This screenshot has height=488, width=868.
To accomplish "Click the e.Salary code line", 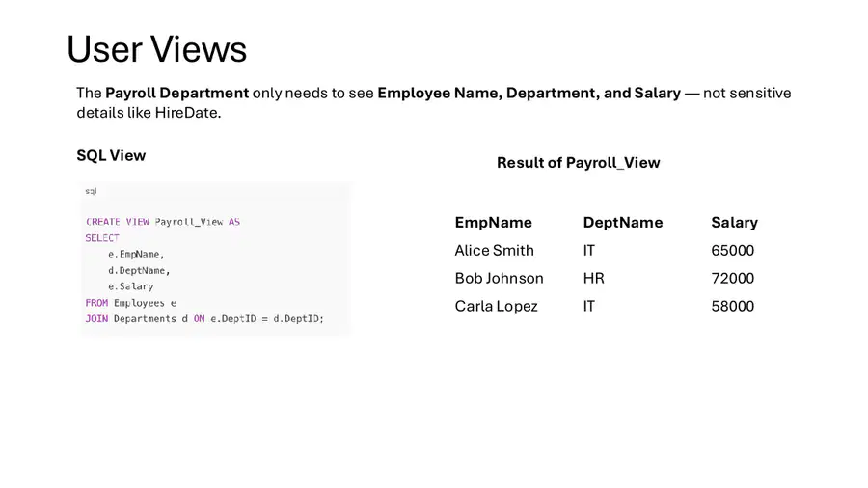I will [x=130, y=286].
